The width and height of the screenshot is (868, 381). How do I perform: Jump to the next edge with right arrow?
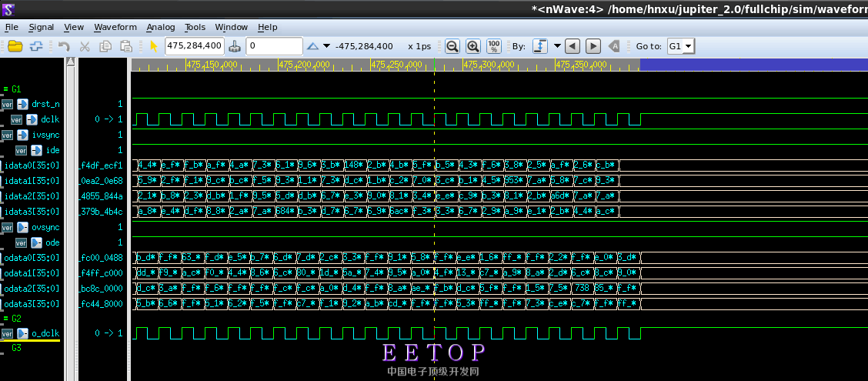593,46
